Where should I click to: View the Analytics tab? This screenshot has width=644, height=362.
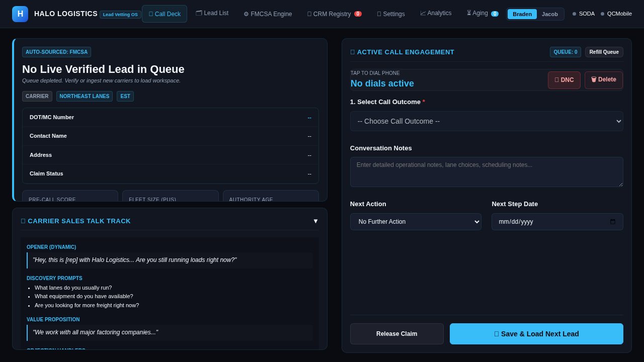point(436,13)
